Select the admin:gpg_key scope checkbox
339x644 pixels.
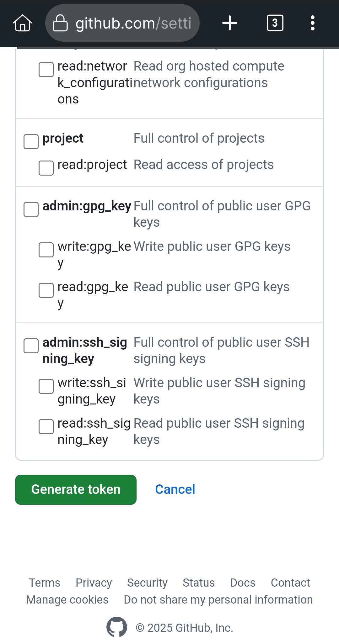click(31, 209)
